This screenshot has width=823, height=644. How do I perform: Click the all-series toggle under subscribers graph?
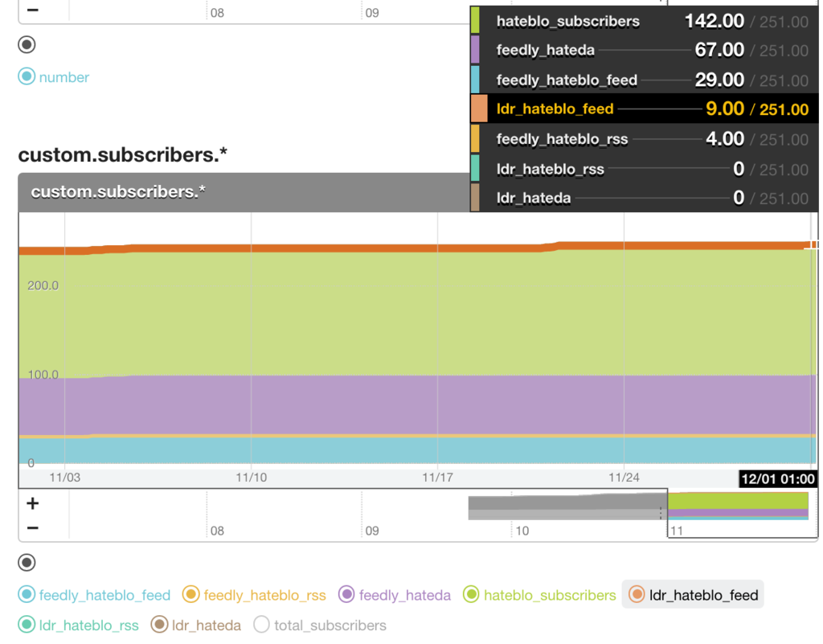[27, 563]
